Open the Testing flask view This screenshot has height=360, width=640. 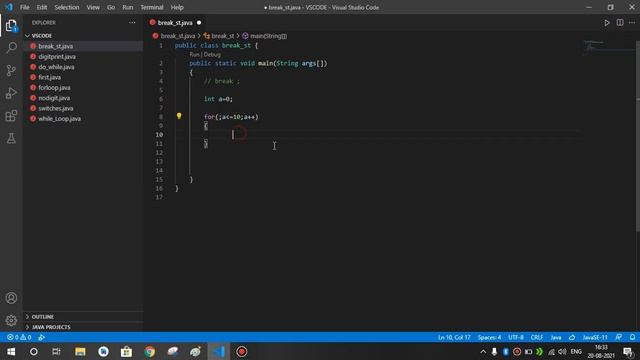point(11,138)
